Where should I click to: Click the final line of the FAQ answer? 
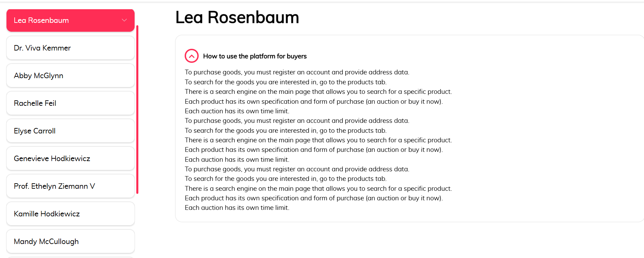[x=237, y=208]
